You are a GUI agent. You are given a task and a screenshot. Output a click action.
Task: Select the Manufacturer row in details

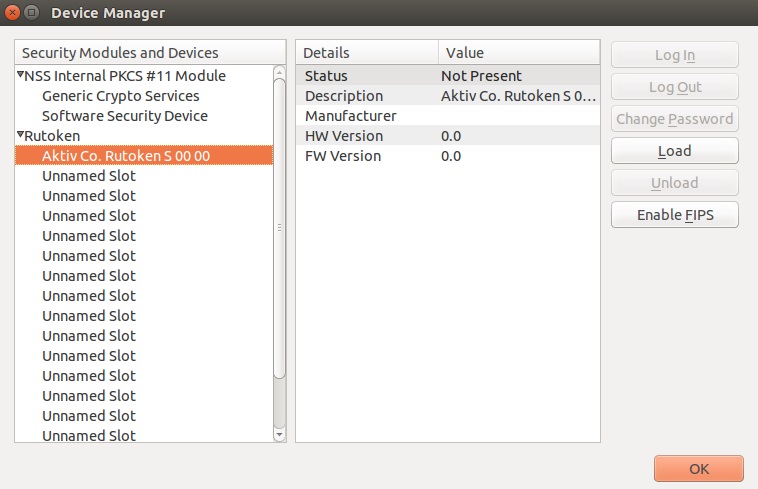pos(447,116)
